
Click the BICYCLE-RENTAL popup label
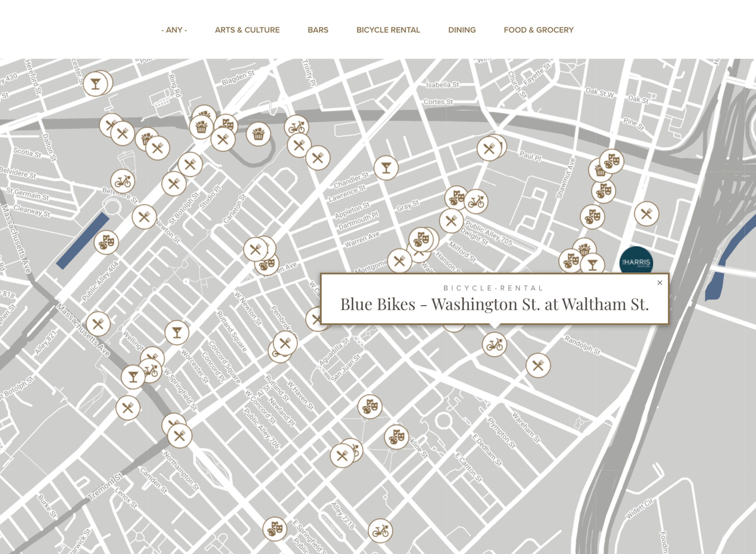pos(493,288)
